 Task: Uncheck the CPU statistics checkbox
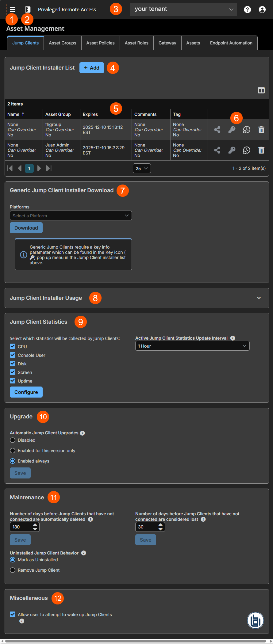point(13,346)
